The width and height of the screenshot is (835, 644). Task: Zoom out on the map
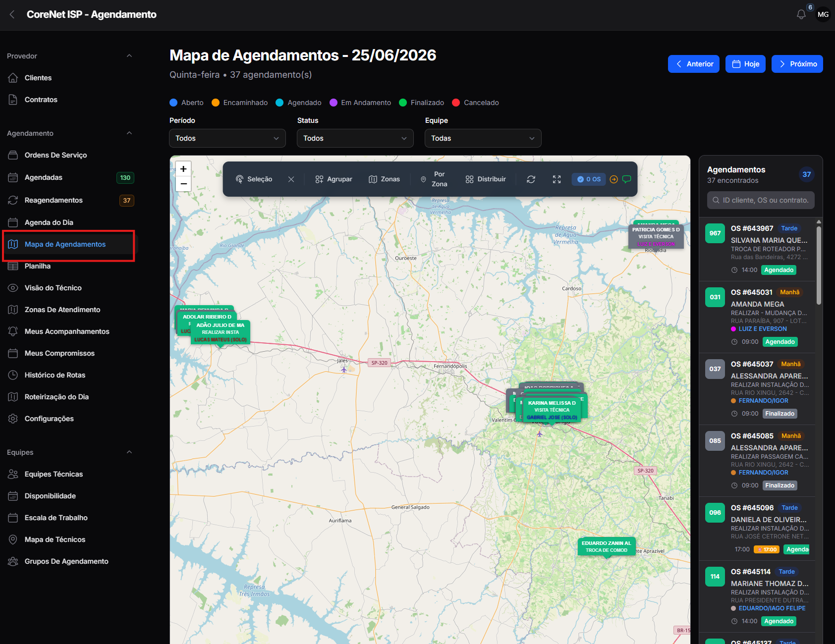click(183, 184)
